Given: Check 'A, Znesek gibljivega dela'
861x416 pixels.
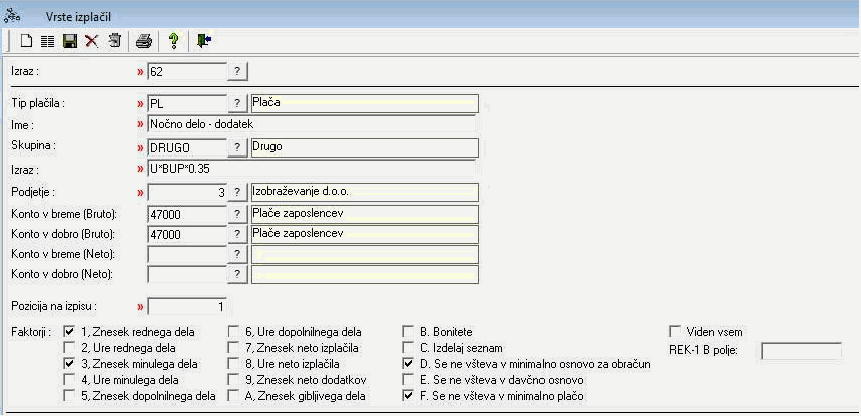Looking at the screenshot, I should 233,395.
